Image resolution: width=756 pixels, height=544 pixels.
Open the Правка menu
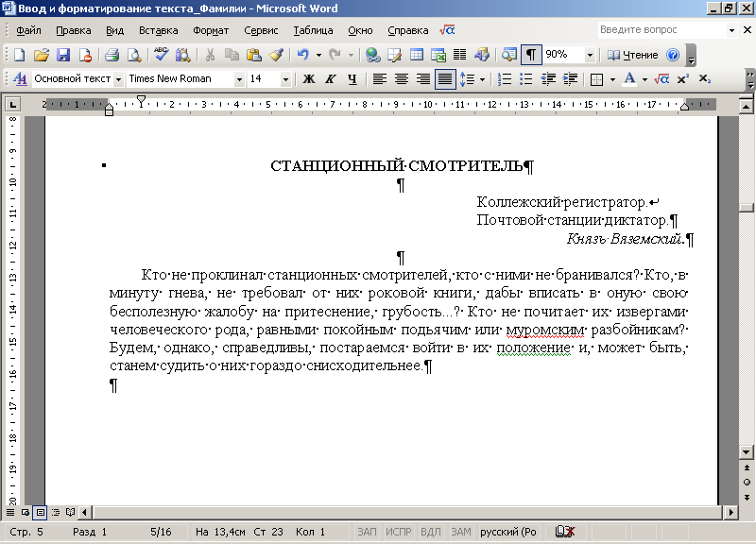tap(74, 30)
